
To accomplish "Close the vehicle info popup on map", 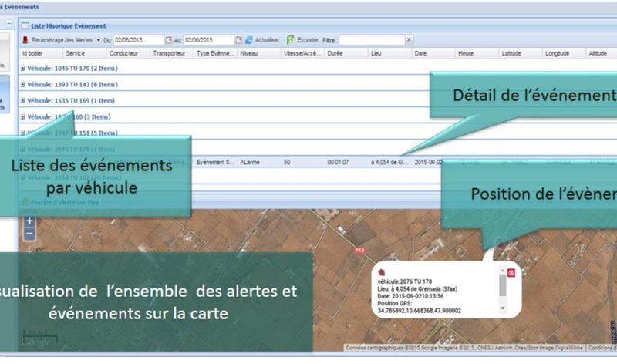I will click(x=511, y=271).
